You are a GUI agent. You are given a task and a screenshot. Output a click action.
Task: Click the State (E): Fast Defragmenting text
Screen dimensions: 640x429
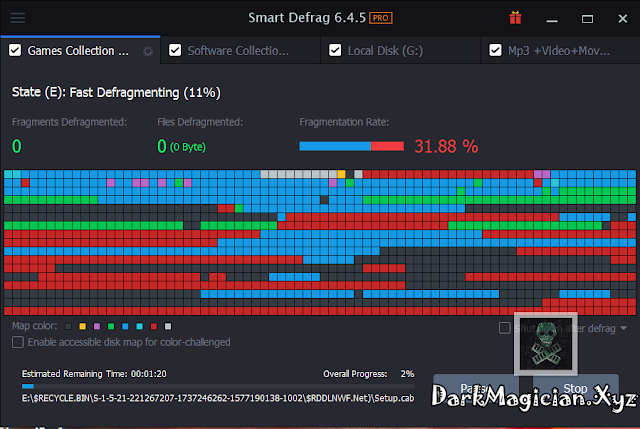(x=116, y=93)
